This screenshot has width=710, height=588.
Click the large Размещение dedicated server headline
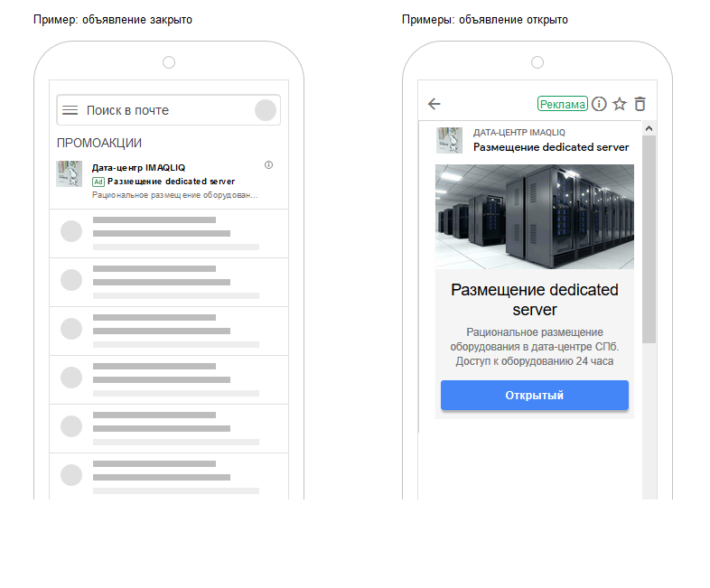pos(535,300)
